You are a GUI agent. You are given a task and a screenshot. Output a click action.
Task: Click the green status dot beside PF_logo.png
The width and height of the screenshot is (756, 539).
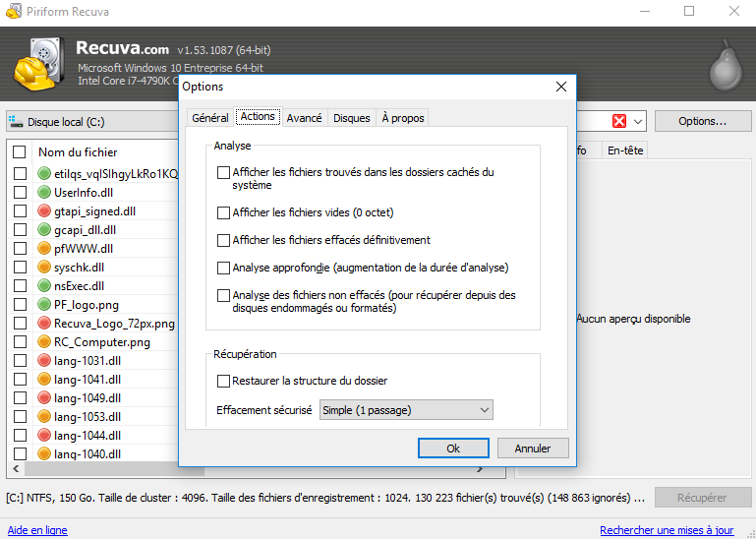(x=44, y=305)
